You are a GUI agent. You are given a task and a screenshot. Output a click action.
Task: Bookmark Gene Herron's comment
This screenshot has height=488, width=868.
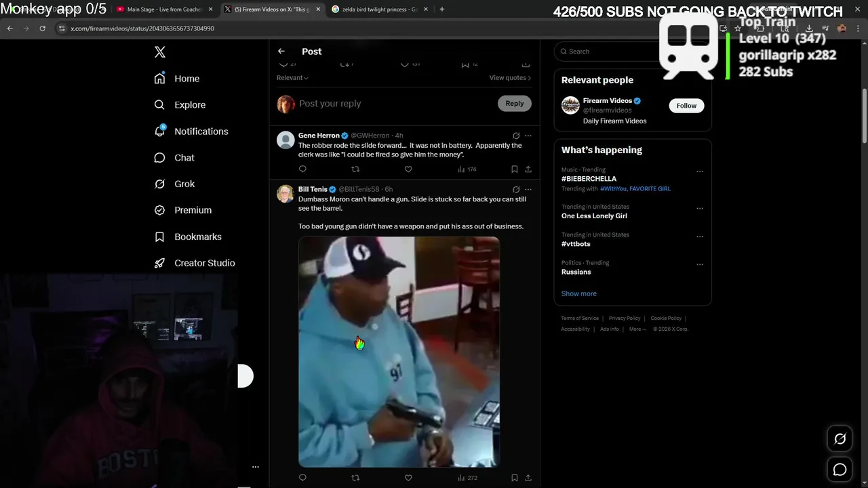tap(515, 169)
